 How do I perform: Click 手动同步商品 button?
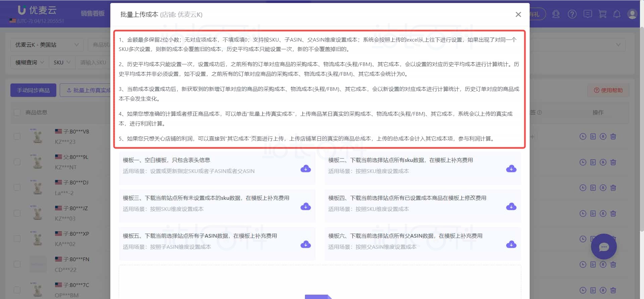tap(33, 90)
